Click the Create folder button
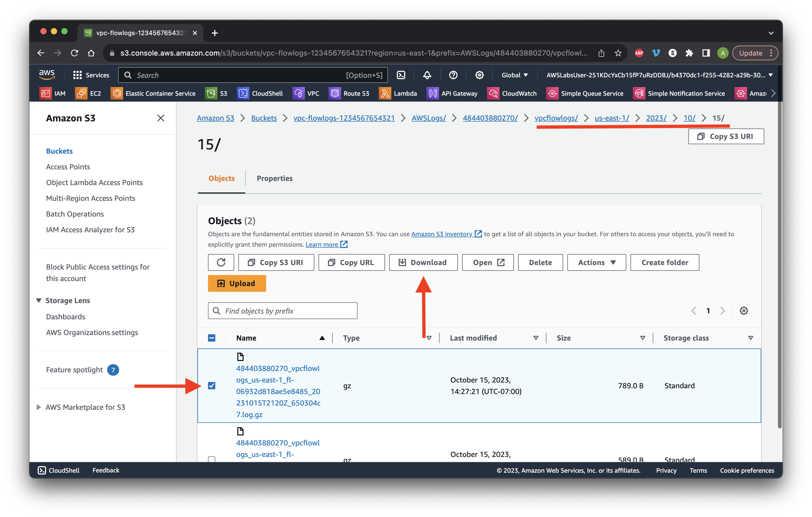The height and width of the screenshot is (517, 812). (664, 262)
